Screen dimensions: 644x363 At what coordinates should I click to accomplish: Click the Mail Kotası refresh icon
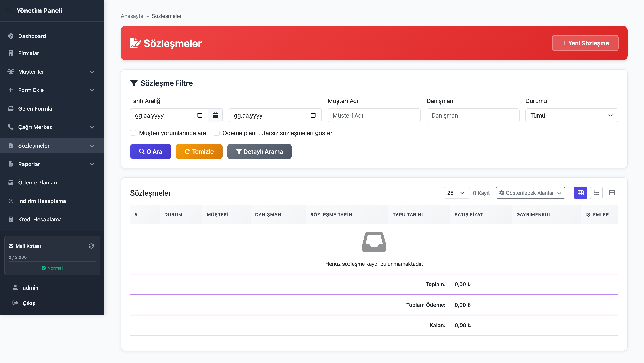point(91,246)
